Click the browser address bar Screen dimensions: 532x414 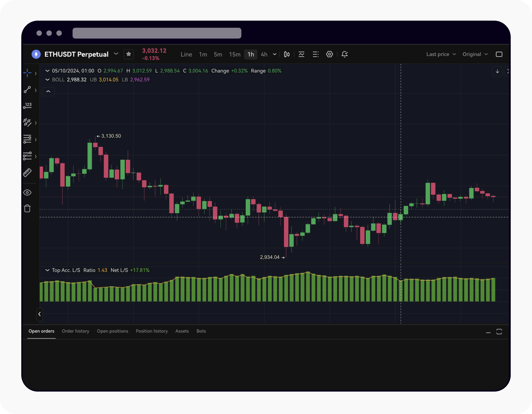[157, 33]
